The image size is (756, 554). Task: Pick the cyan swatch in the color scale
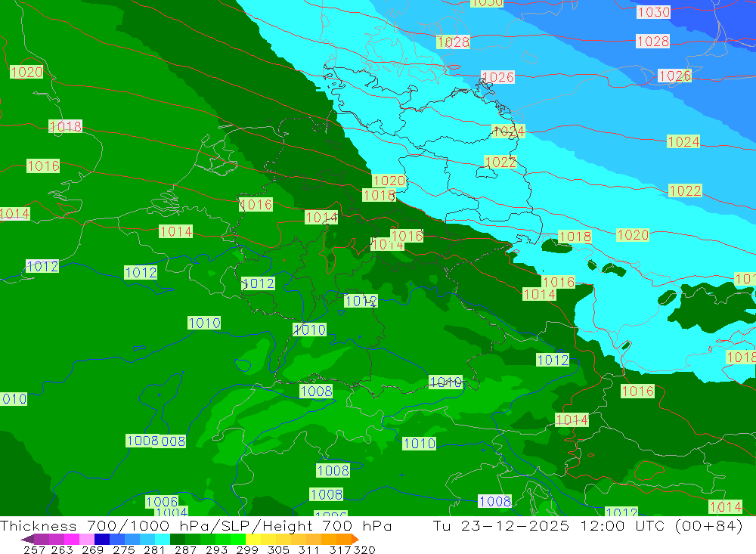point(163,539)
